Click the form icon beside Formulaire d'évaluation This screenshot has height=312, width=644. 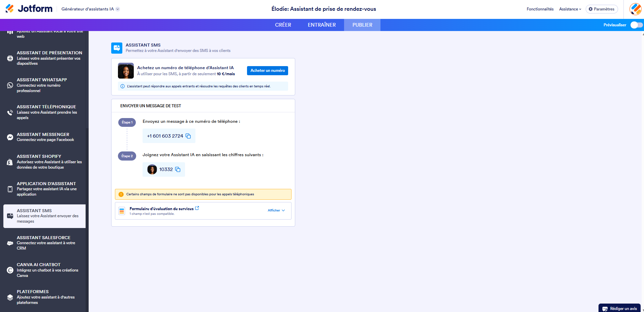pyautogui.click(x=122, y=211)
